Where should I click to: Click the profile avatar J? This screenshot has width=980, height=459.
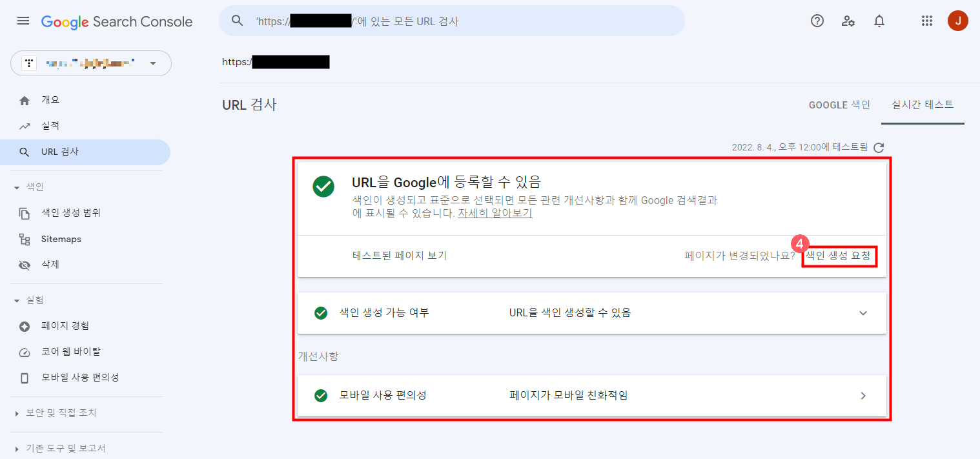point(958,20)
